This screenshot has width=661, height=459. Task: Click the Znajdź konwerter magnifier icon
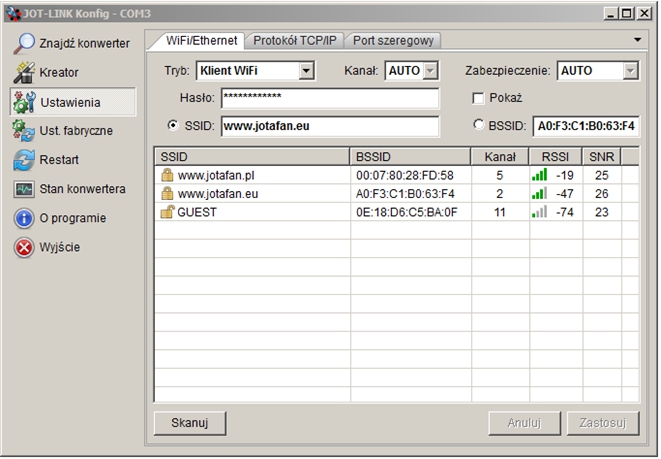[25, 44]
